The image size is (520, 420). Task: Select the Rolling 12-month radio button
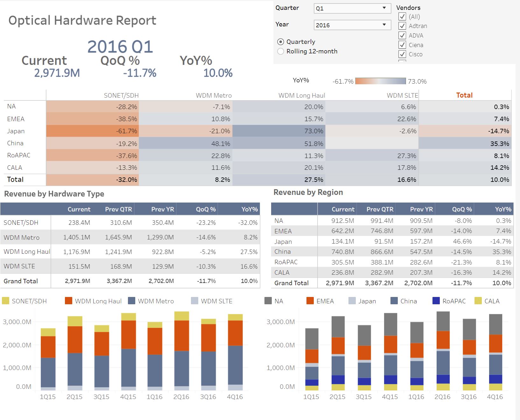(x=280, y=51)
